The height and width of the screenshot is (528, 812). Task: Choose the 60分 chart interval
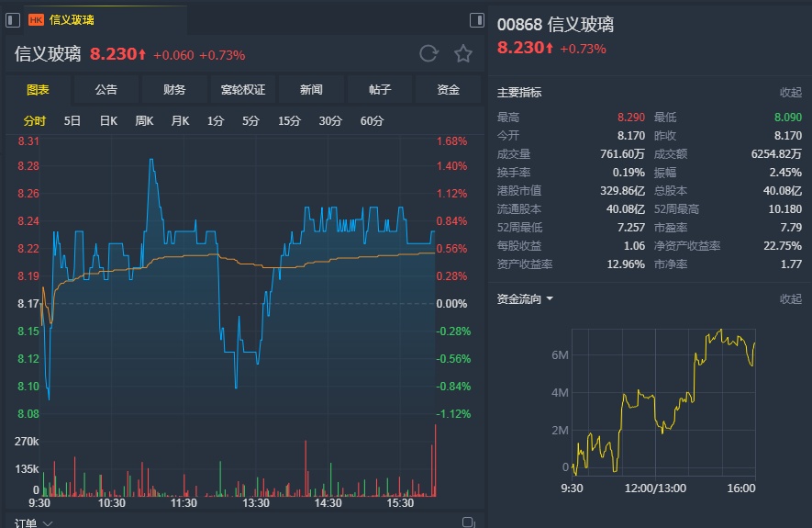pos(372,120)
